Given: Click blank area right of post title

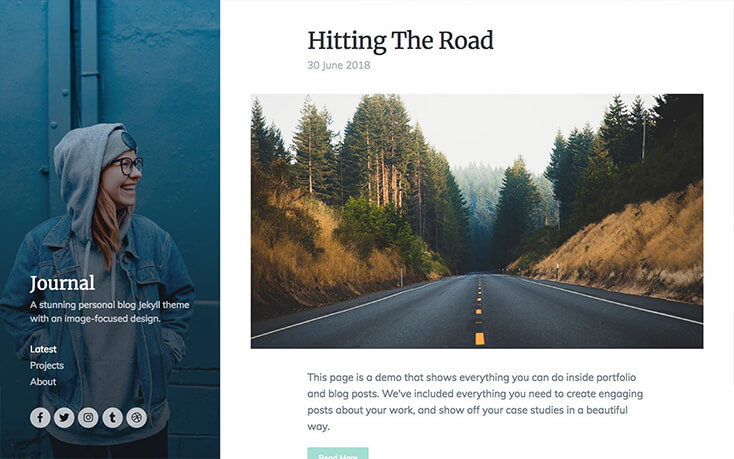Looking at the screenshot, I should click(609, 41).
